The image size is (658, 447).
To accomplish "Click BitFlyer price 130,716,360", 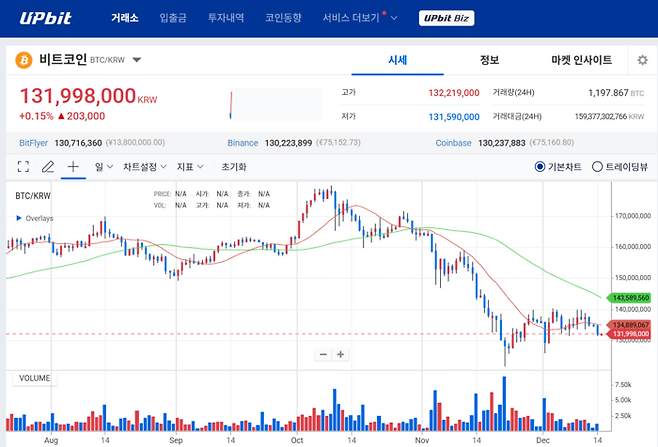I will [x=78, y=143].
